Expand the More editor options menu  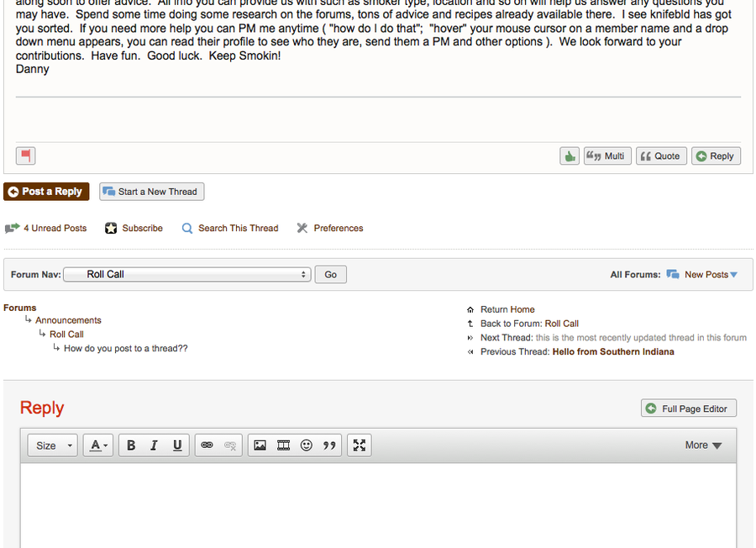(703, 445)
